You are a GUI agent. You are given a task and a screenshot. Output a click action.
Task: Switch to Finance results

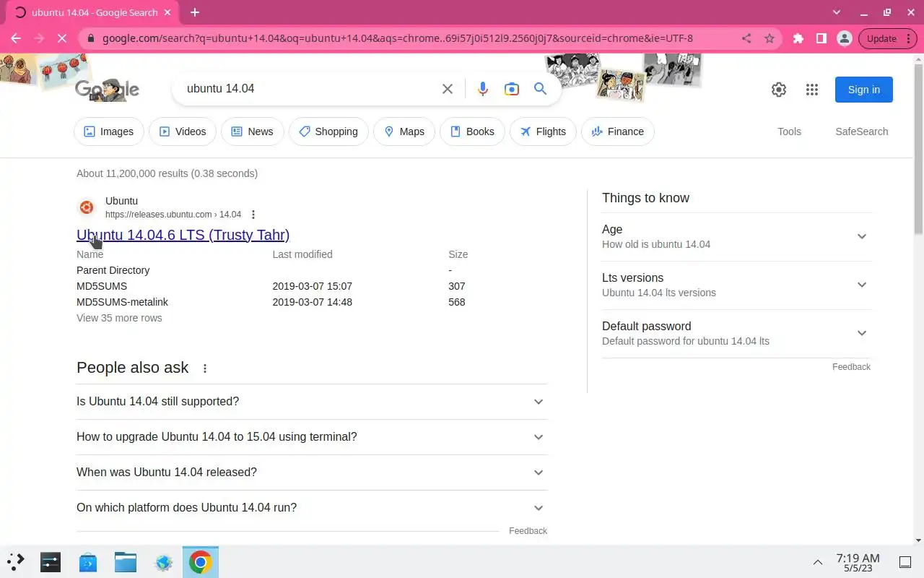(x=618, y=131)
